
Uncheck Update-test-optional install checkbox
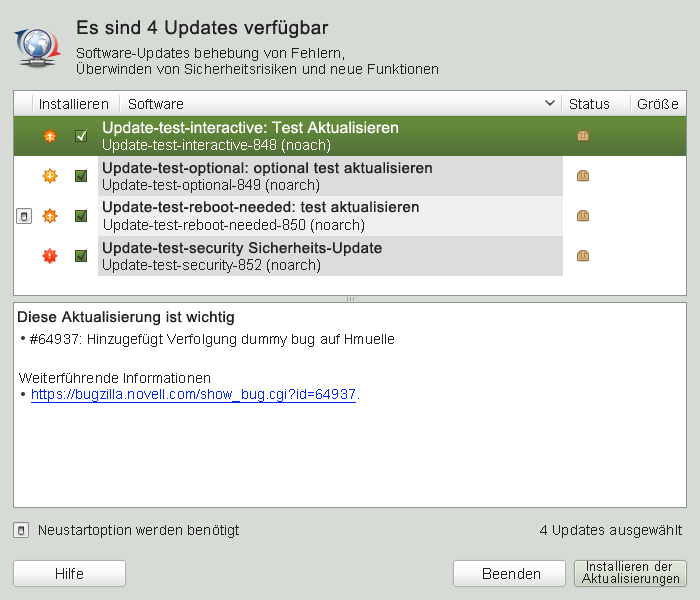click(x=81, y=176)
